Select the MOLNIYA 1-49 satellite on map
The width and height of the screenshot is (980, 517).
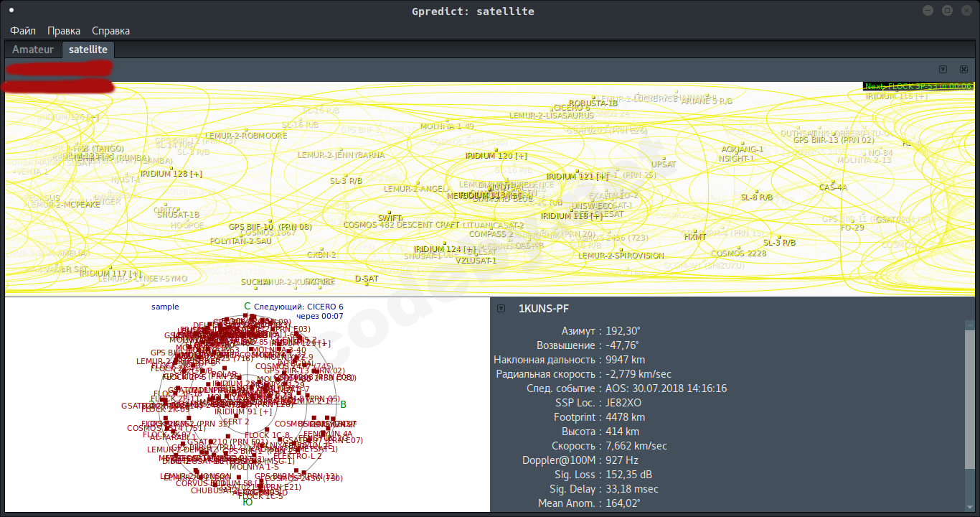pyautogui.click(x=447, y=126)
